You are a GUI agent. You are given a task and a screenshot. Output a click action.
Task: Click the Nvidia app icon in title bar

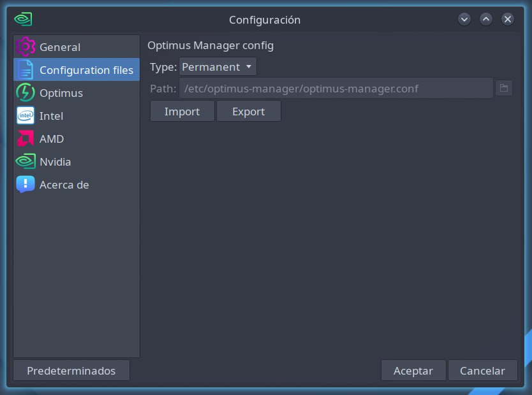point(23,19)
